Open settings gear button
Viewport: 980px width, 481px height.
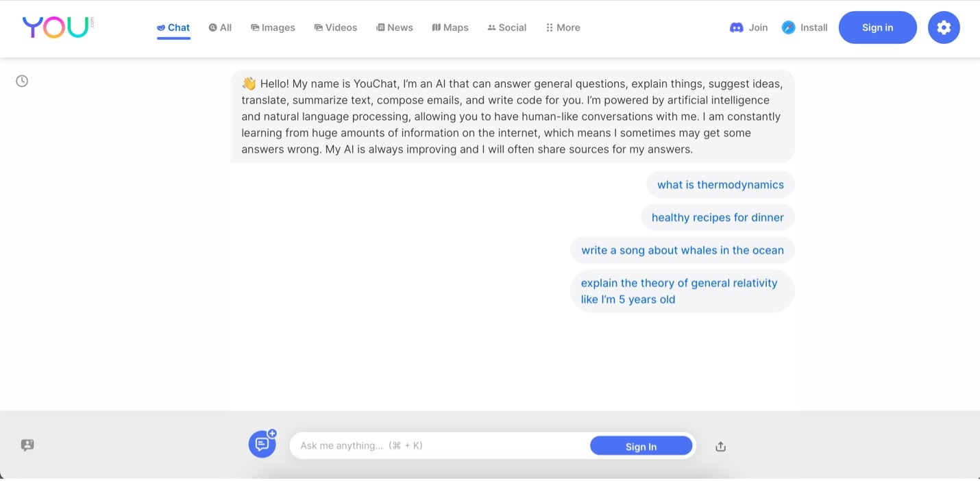click(x=944, y=27)
